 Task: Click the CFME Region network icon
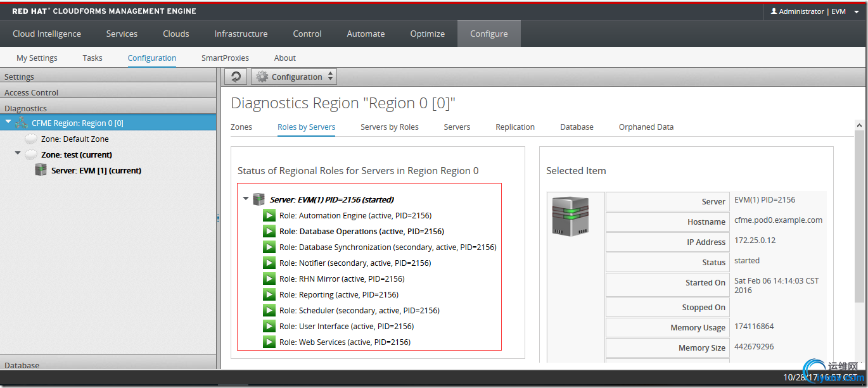[22, 123]
